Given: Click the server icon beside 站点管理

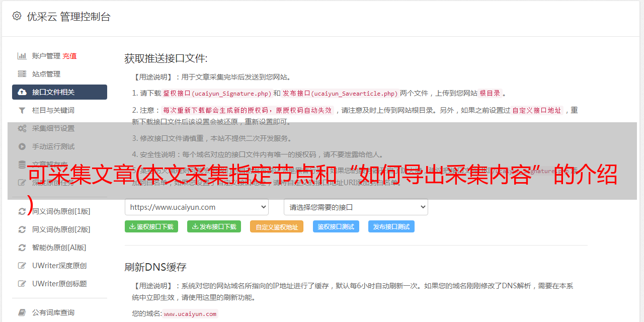Looking at the screenshot, I should (x=22, y=74).
